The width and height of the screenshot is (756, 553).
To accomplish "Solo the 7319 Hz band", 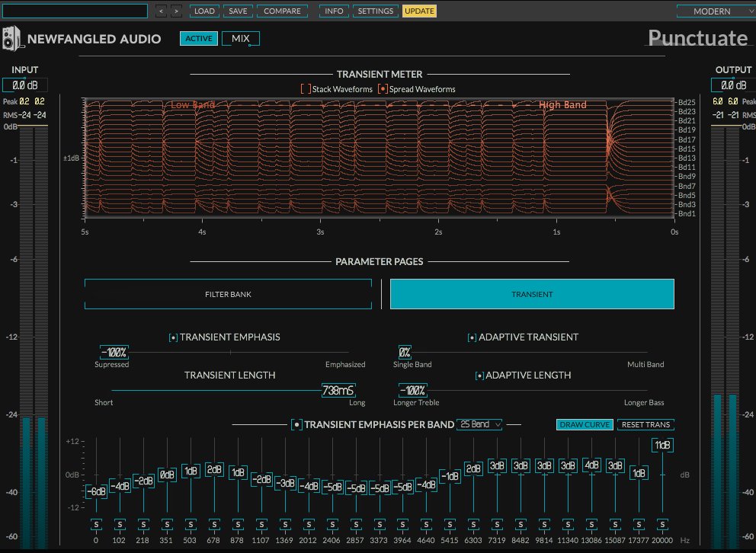I will (498, 524).
